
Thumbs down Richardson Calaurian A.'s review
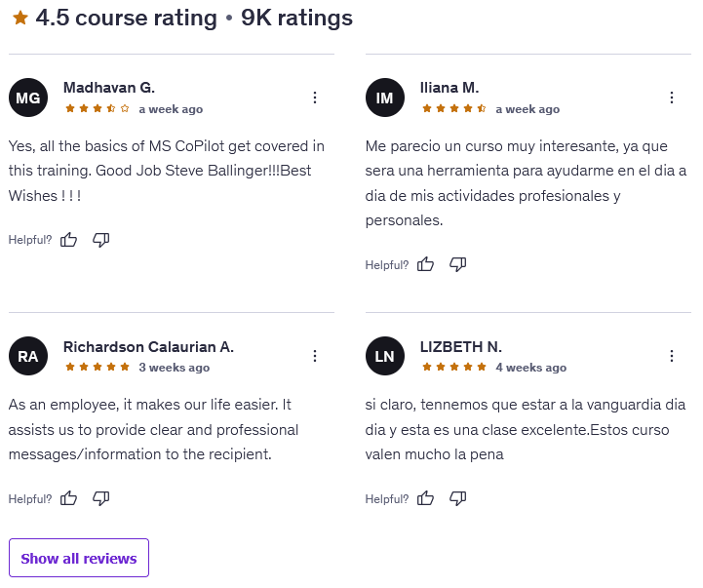click(x=100, y=498)
